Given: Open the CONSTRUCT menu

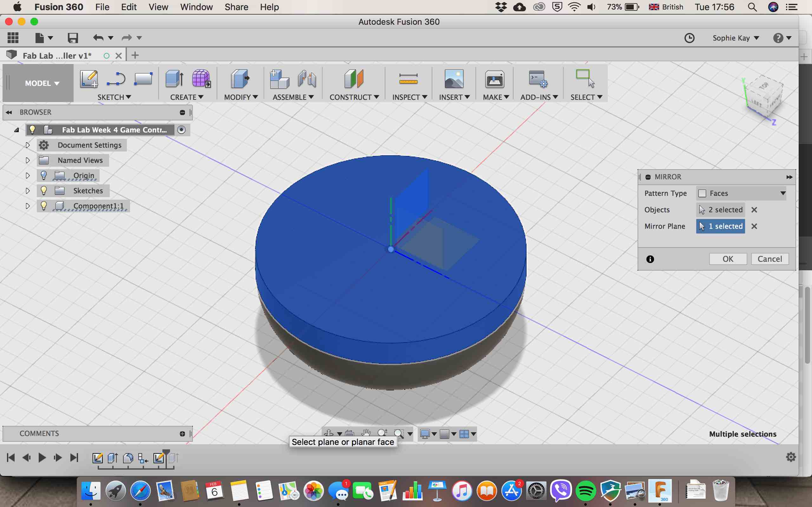Looking at the screenshot, I should click(354, 97).
